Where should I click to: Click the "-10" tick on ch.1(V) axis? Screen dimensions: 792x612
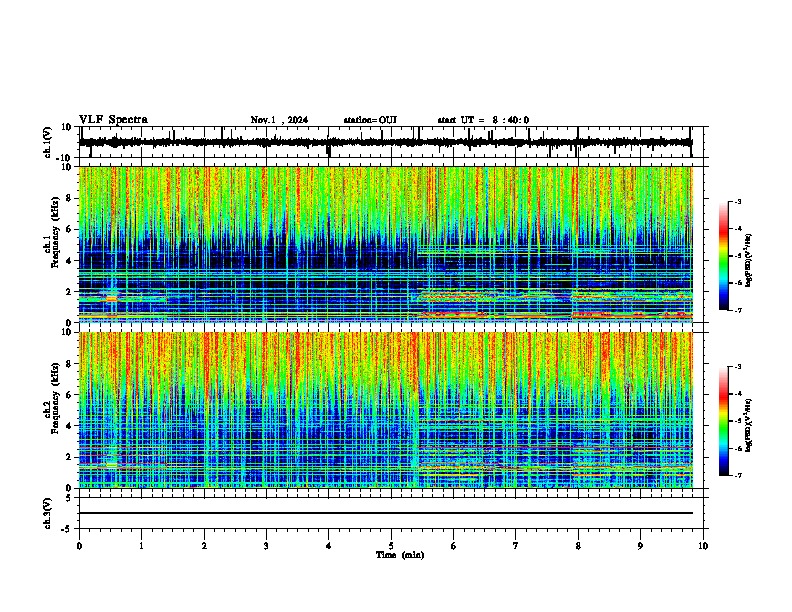tap(65, 158)
